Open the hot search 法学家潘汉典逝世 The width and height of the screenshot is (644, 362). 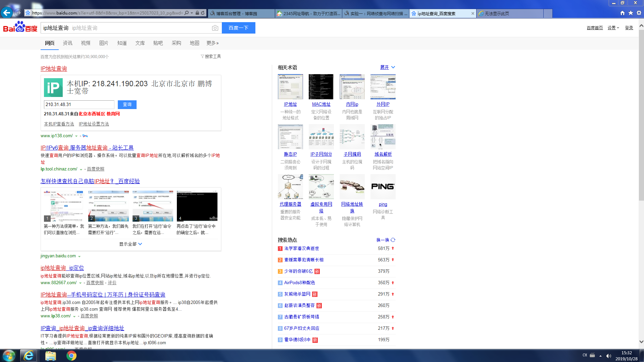coord(301,249)
